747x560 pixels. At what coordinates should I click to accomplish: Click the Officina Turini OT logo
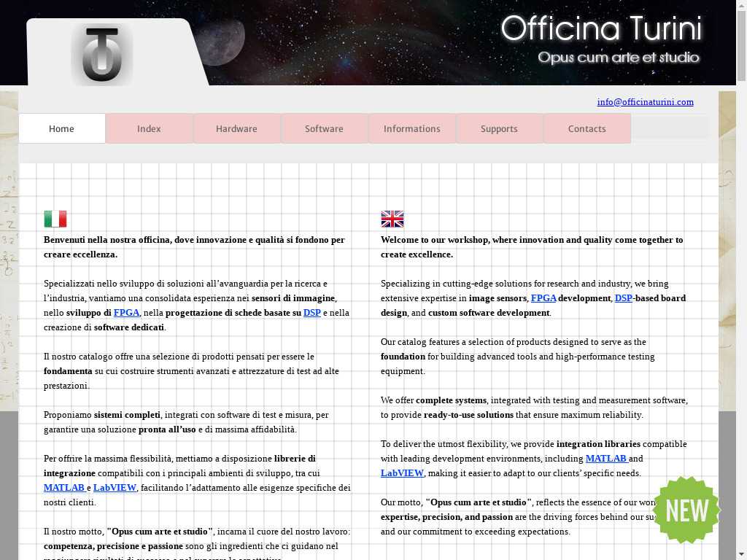pos(101,55)
